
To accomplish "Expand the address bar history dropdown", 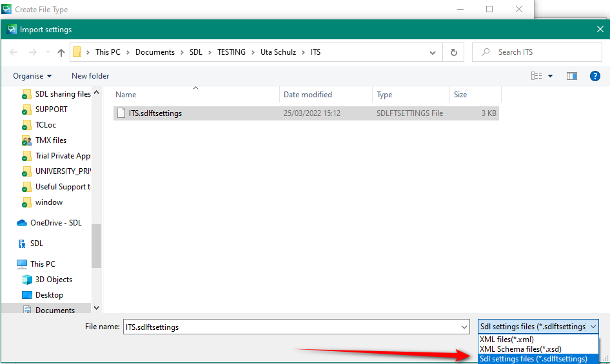I will pyautogui.click(x=432, y=52).
